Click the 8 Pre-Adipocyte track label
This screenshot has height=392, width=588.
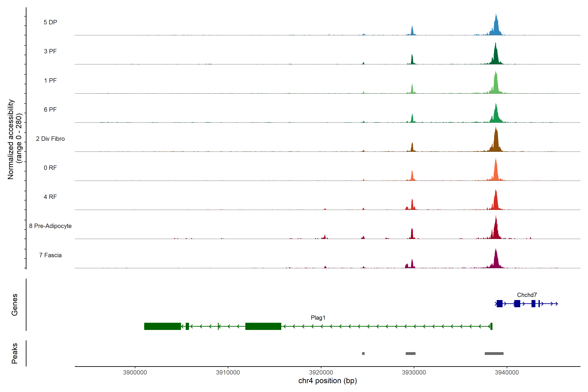pyautogui.click(x=50, y=226)
